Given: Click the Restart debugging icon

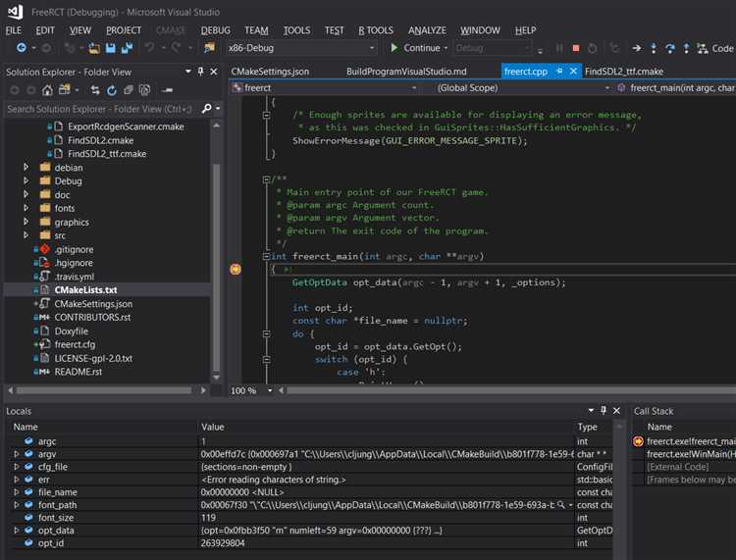Looking at the screenshot, I should [x=593, y=48].
